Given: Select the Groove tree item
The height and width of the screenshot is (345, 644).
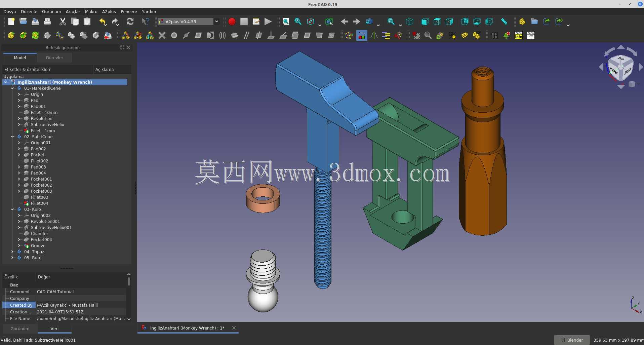Looking at the screenshot, I should (x=38, y=246).
